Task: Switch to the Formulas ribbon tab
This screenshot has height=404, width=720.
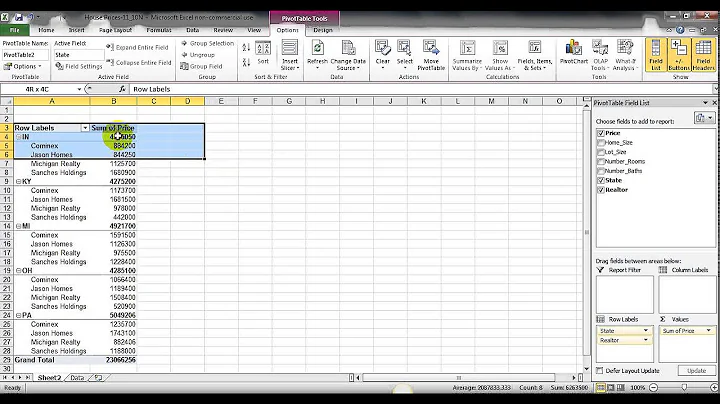Action: [159, 30]
